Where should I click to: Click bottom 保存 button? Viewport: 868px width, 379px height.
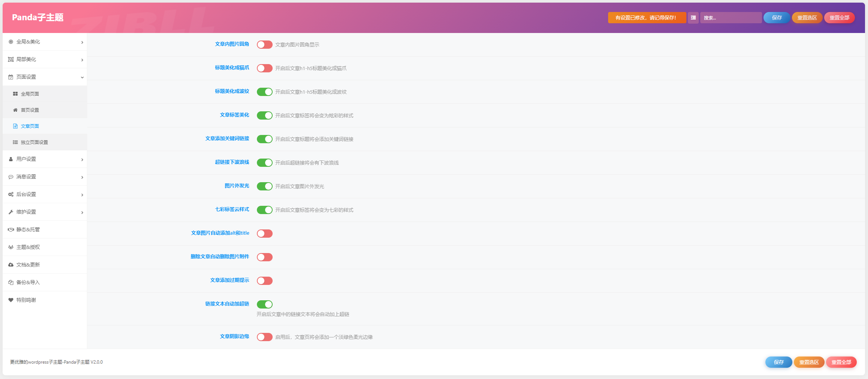click(779, 362)
